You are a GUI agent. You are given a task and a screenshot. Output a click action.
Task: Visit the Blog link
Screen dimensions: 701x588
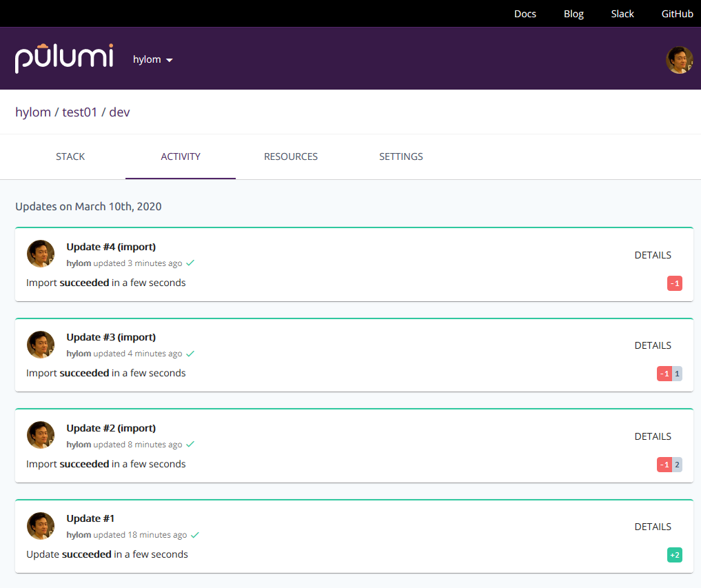[573, 14]
